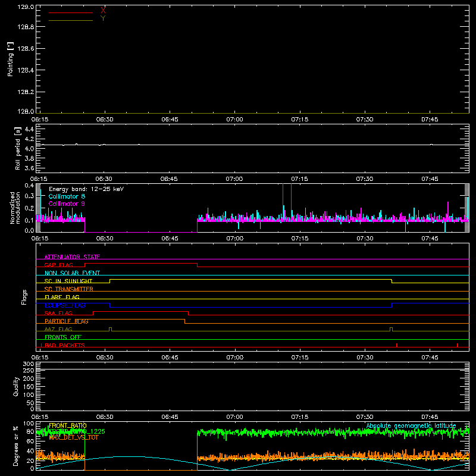This screenshot has width=476, height=476.
Task: Click the SC_IN_SUNLIGHT flag label
Action: tap(68, 281)
